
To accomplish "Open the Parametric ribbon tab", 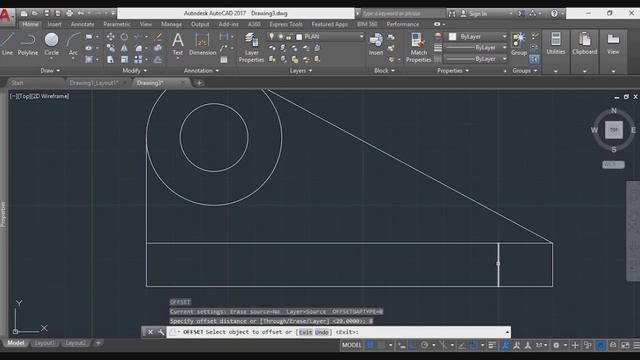I will coord(117,24).
